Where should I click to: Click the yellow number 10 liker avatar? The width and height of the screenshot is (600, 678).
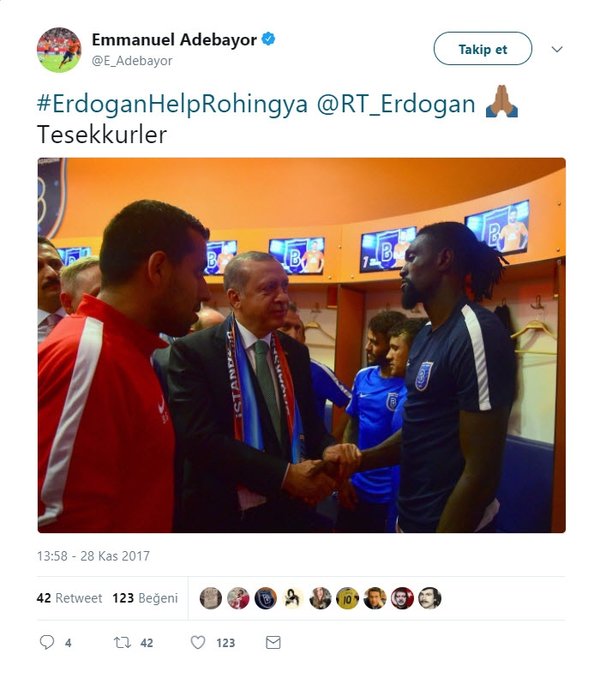coord(348,598)
